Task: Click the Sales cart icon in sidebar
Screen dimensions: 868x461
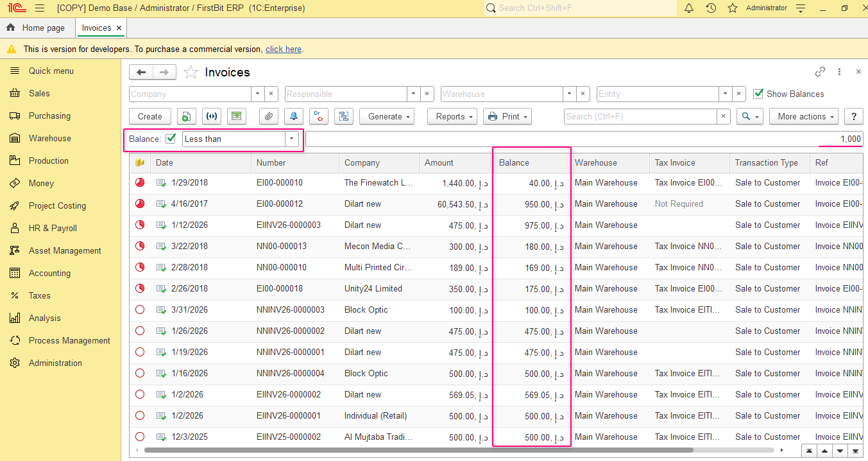Action: tap(15, 93)
